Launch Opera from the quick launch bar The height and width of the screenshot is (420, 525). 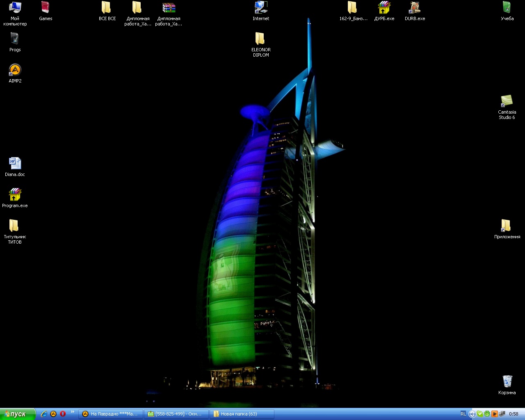click(x=62, y=414)
